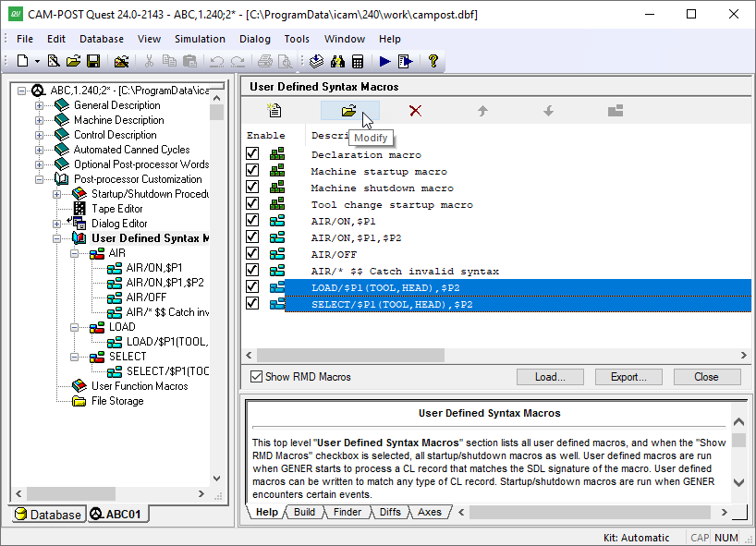Click the run-to-file toolbar icon
This screenshot has height=546, width=756.
(406, 61)
